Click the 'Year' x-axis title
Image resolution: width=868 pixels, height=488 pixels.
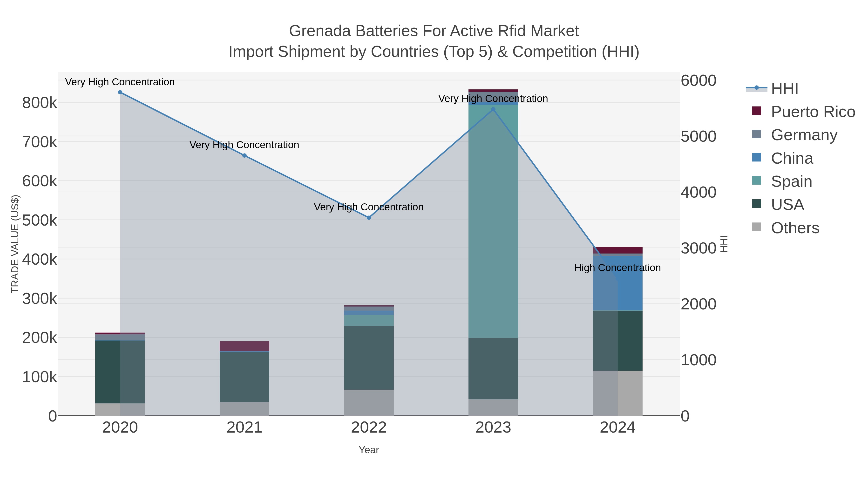tap(369, 450)
